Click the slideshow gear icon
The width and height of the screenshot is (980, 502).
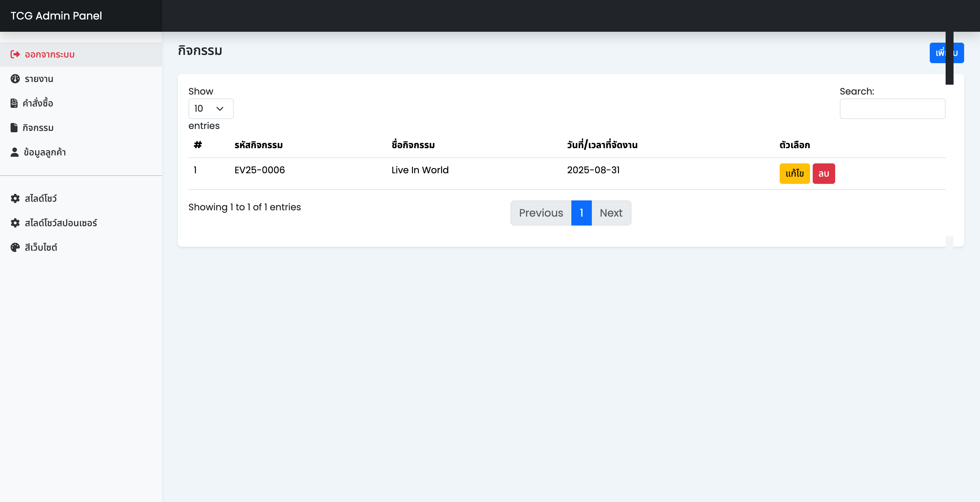[15, 198]
